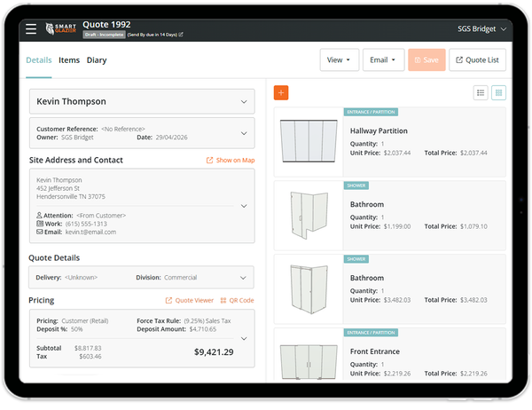The width and height of the screenshot is (532, 410).
Task: Open SGS Bridget user menu
Action: tap(481, 29)
